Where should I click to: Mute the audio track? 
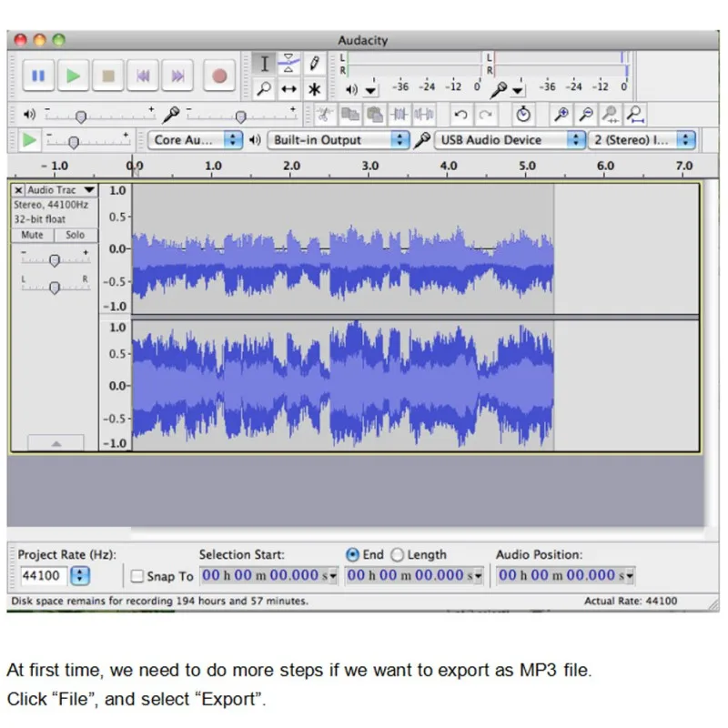pyautogui.click(x=32, y=235)
